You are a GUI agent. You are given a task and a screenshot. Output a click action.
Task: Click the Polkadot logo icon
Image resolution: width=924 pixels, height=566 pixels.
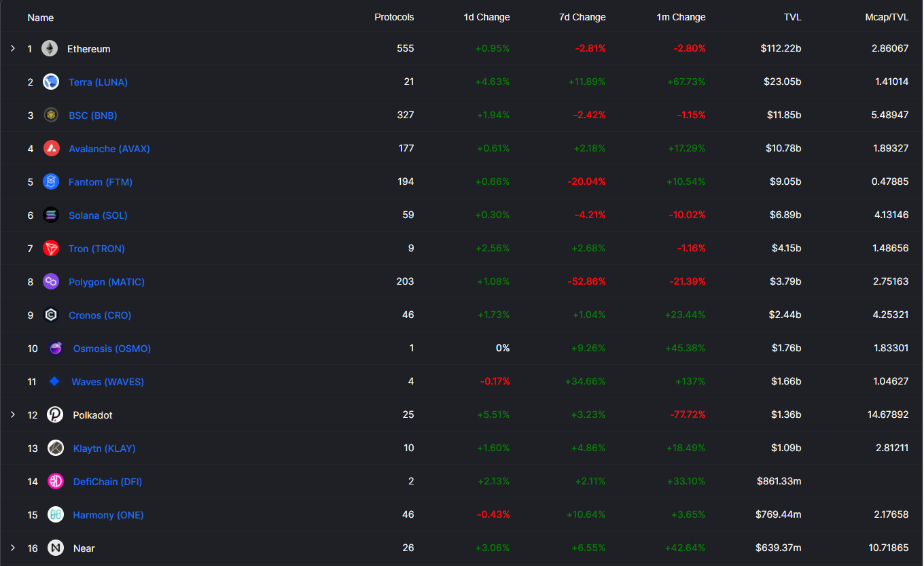pyautogui.click(x=56, y=414)
